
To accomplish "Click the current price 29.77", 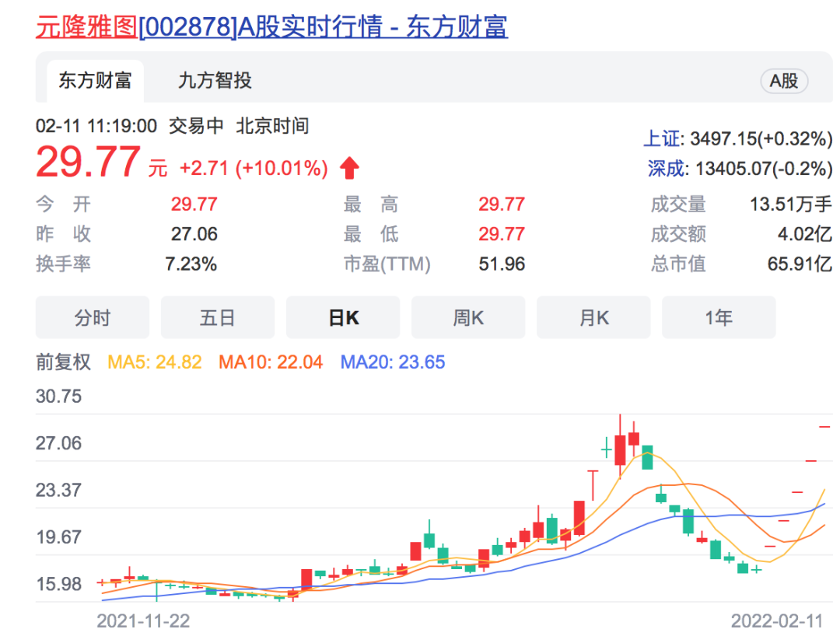I will coord(88,162).
